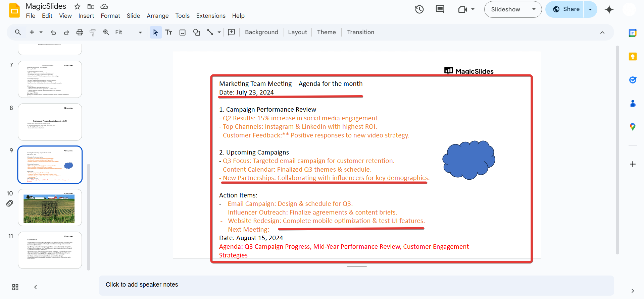Screen dimensions: 644x299
Task: Collapse the toolbar menus with chevron
Action: click(x=602, y=33)
